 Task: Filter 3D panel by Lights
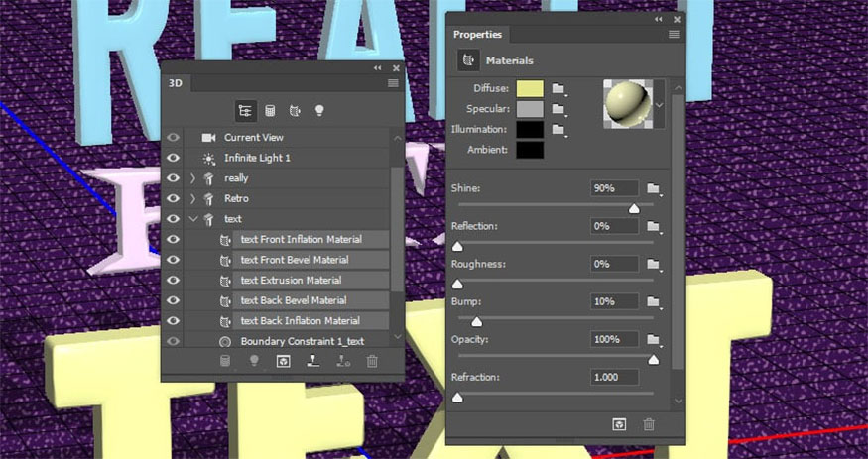[x=318, y=111]
